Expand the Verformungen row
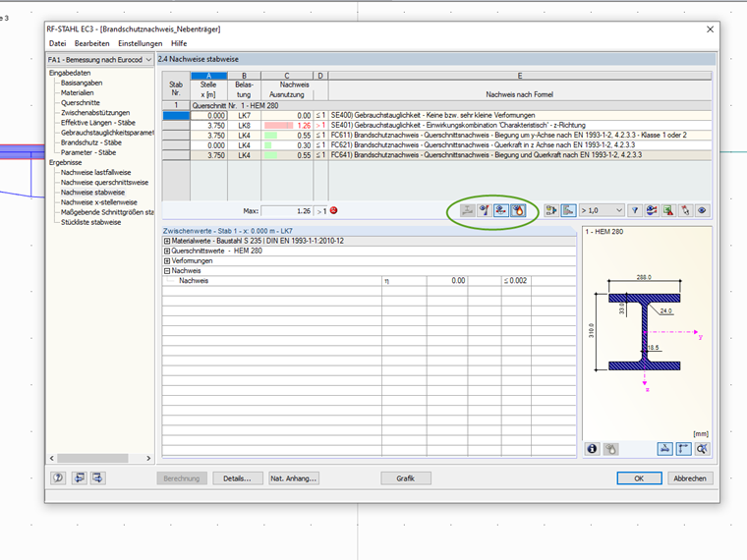 [x=167, y=261]
